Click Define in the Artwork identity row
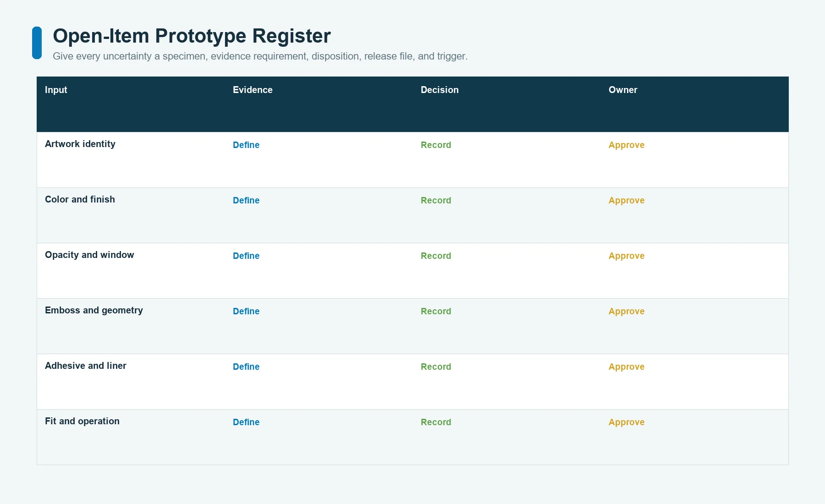Screen dimensions: 825x504 pyautogui.click(x=246, y=145)
